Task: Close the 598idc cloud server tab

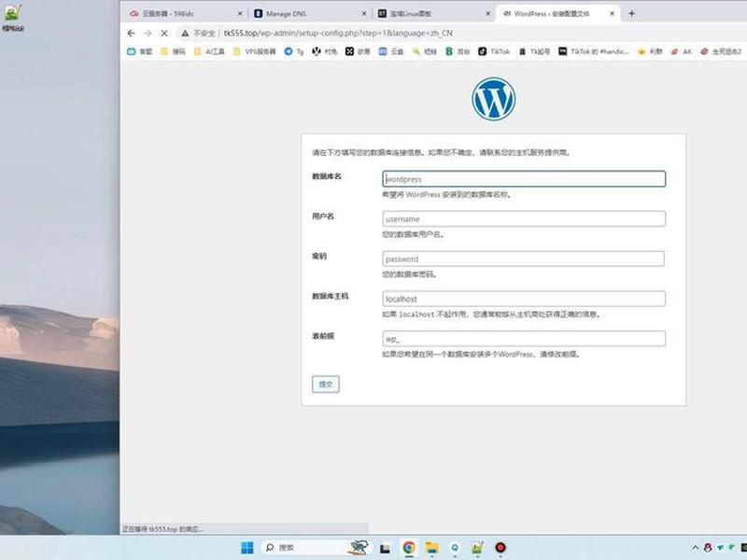Action: (x=240, y=14)
